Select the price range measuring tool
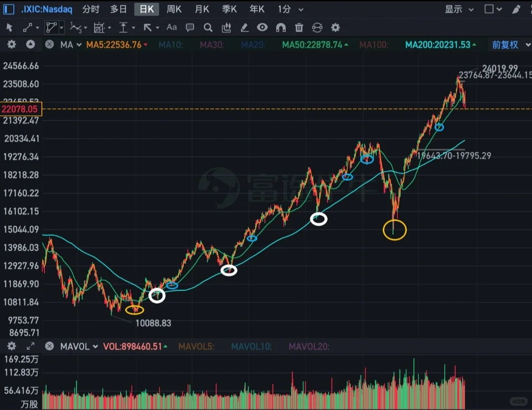This screenshot has height=410, width=532. pyautogui.click(x=123, y=28)
